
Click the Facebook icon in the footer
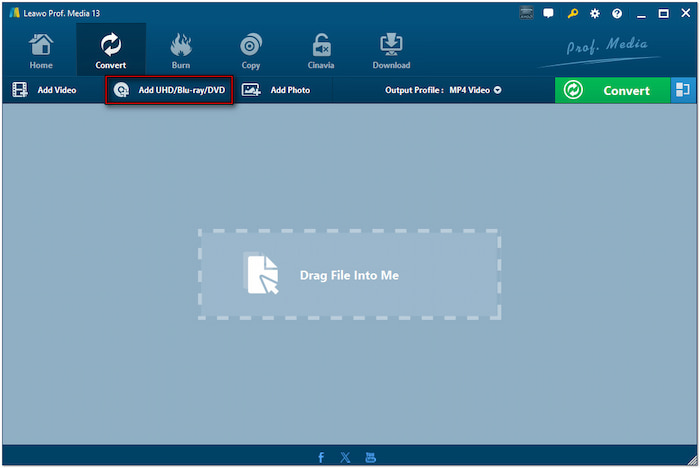321,457
